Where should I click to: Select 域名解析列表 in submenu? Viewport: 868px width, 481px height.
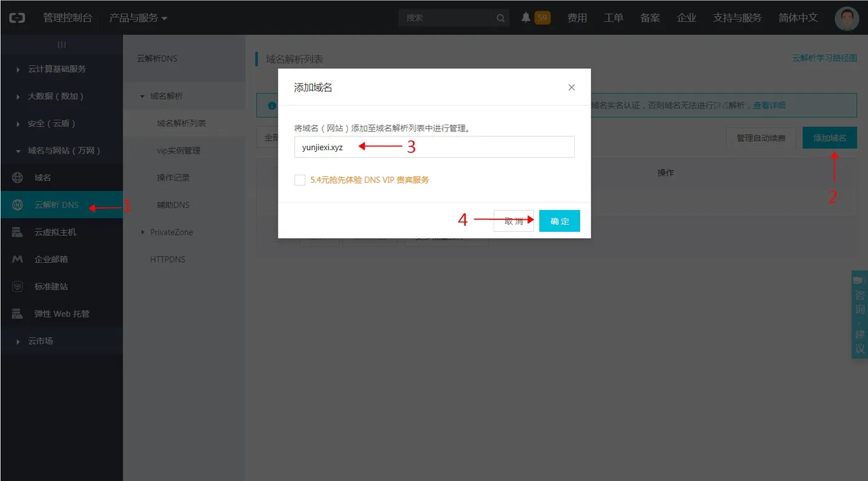pyautogui.click(x=182, y=123)
